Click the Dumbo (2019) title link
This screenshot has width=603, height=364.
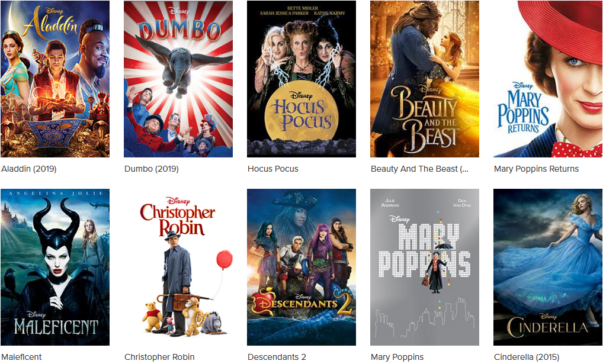(152, 169)
